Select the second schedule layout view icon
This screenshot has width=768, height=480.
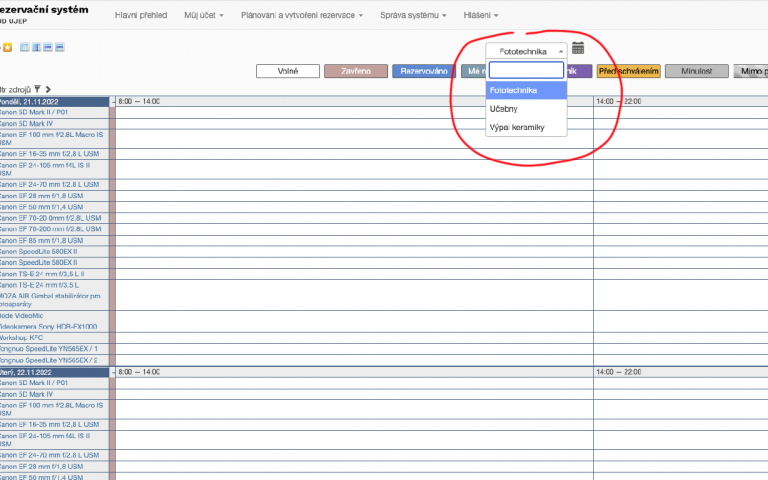click(37, 47)
